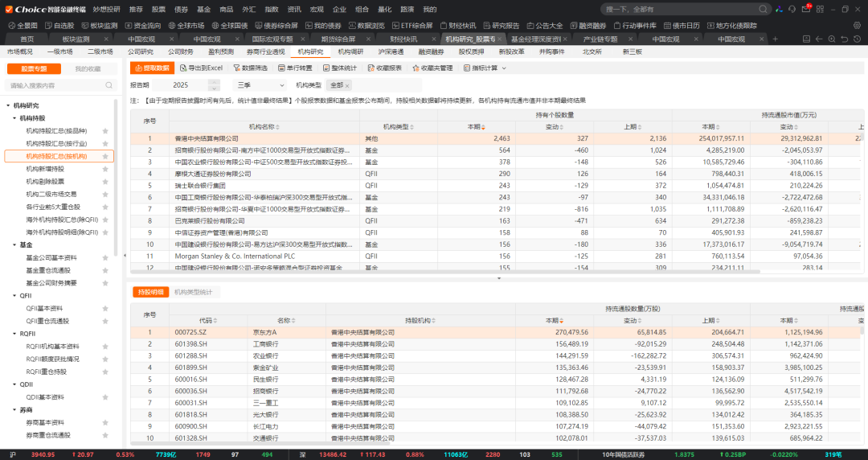Viewport: 868px width, 460px height.
Task: Toggle favorite star for 机构新增持股
Action: (105, 169)
